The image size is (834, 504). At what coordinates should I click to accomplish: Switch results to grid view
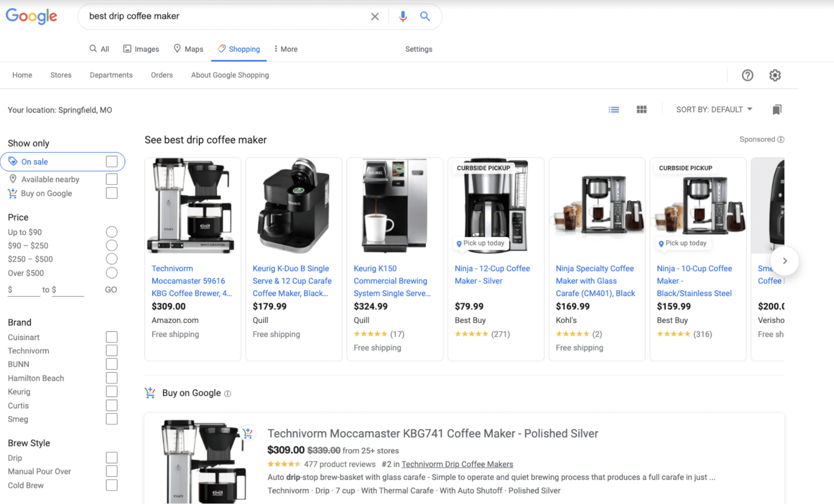pyautogui.click(x=641, y=109)
